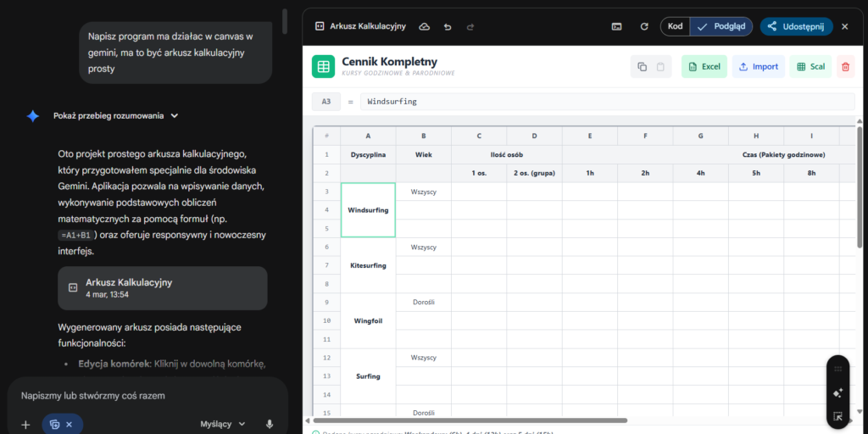Open the console icon in canvas header
The image size is (868, 434).
617,26
